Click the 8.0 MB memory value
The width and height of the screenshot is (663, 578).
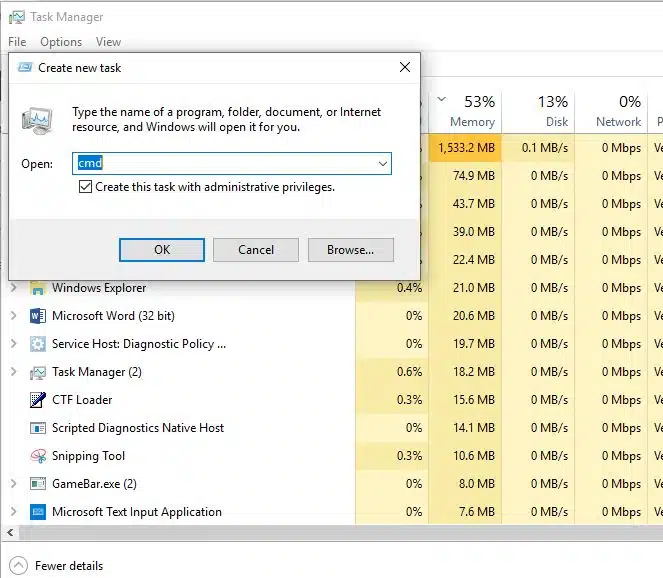477,484
